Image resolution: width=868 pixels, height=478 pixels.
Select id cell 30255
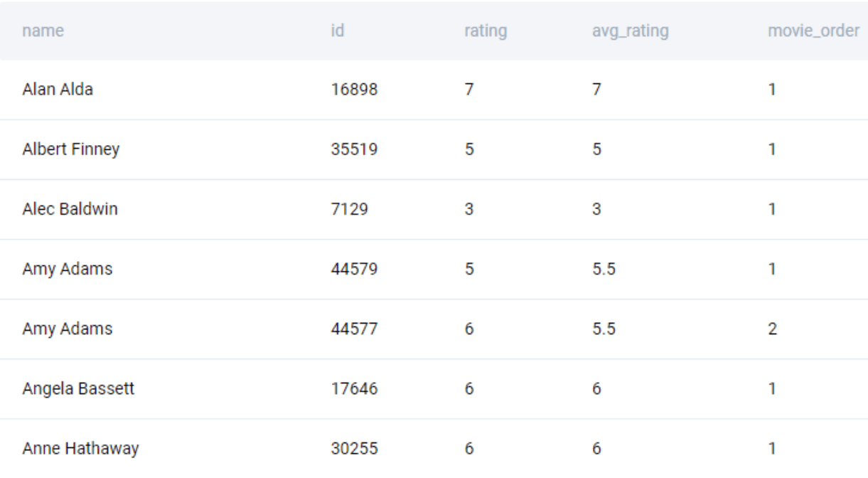[x=354, y=448]
